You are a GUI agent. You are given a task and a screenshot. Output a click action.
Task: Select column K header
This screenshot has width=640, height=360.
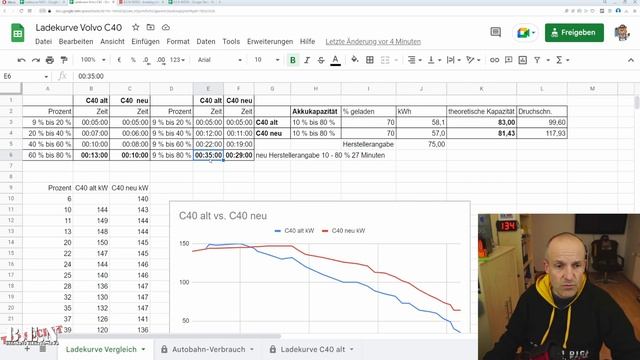(482, 89)
